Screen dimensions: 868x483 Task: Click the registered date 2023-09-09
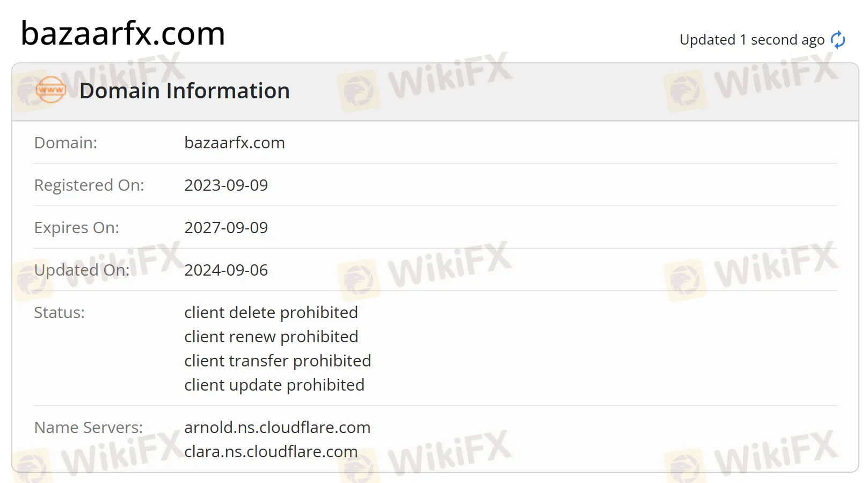226,185
